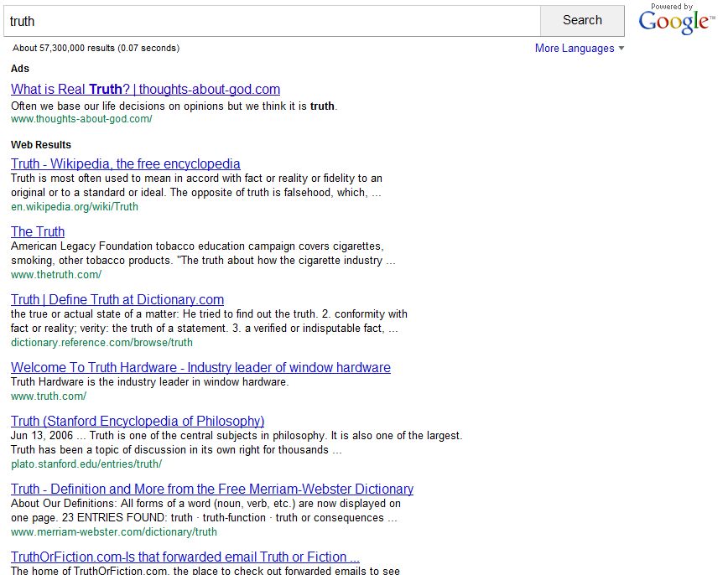Click the Google logo
Image resolution: width=728 pixels, height=575 pixels.
[x=673, y=22]
